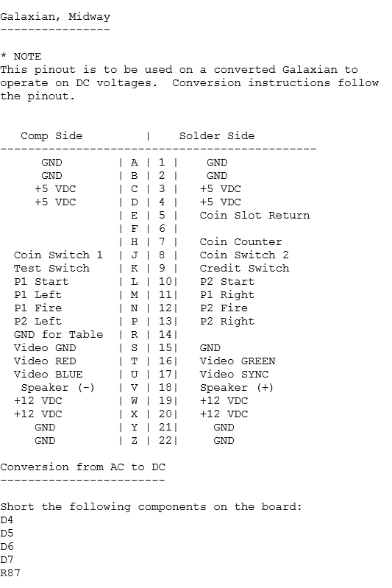Click the 'R87' component line
This screenshot has height=588, width=392.
(10, 573)
